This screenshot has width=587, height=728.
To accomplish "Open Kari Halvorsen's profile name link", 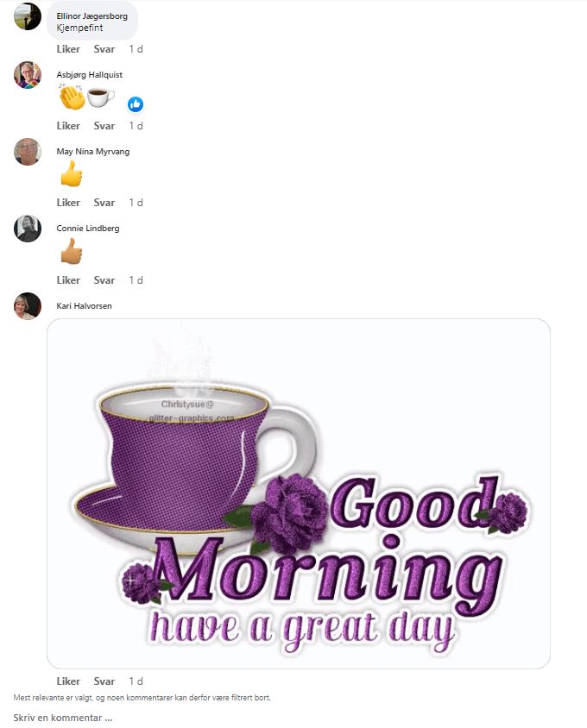I will click(84, 306).
